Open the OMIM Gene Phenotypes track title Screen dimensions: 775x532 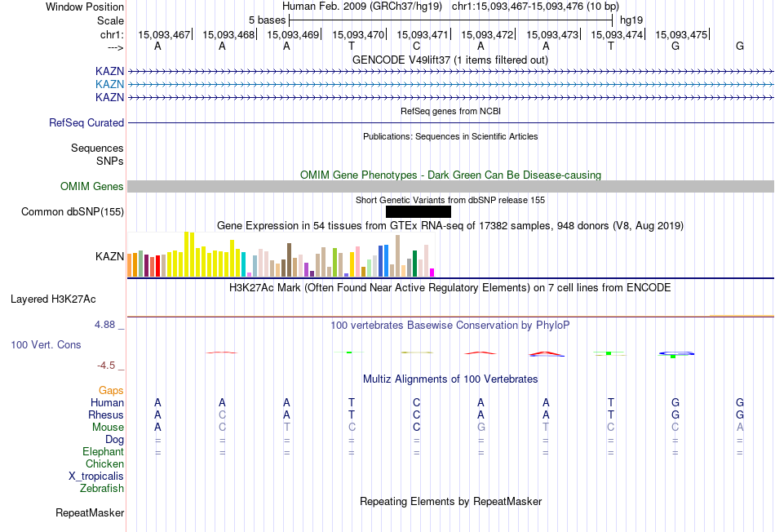tap(450, 175)
